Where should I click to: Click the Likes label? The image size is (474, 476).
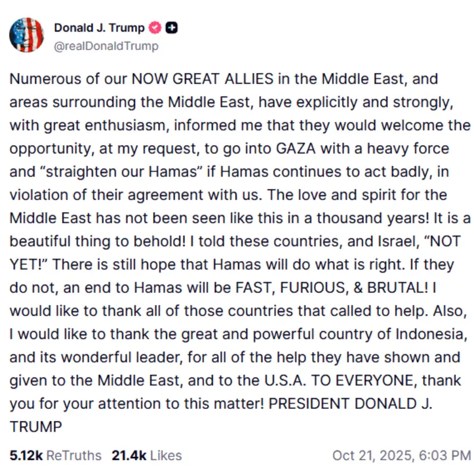[x=166, y=455]
